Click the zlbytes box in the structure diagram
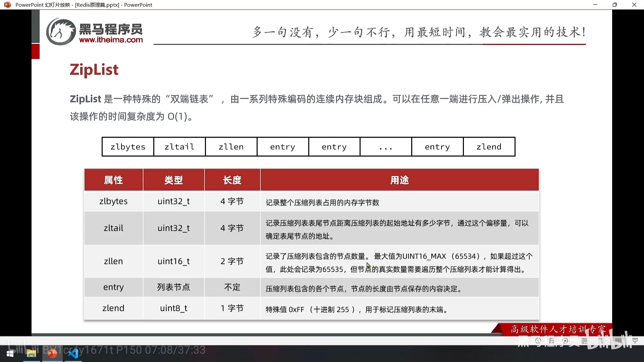The image size is (644, 362). 128,147
